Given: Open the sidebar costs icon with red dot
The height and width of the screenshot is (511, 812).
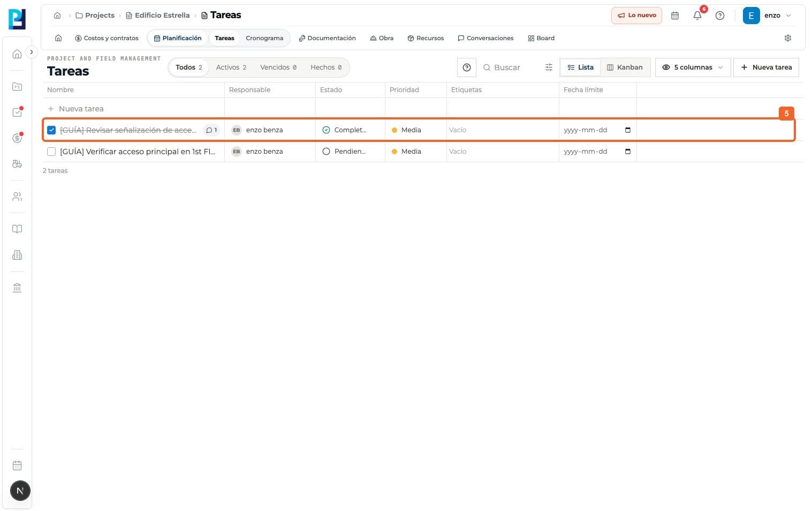Looking at the screenshot, I should [x=17, y=138].
